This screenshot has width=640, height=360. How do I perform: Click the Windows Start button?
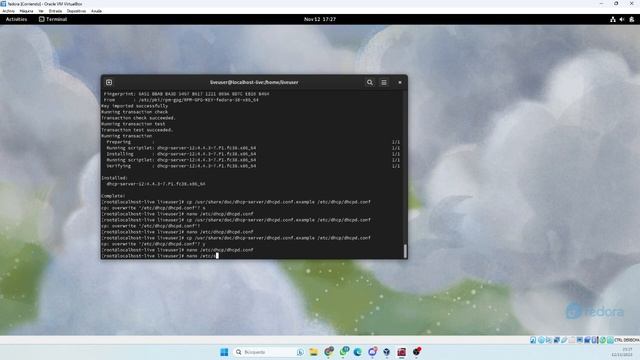point(224,352)
